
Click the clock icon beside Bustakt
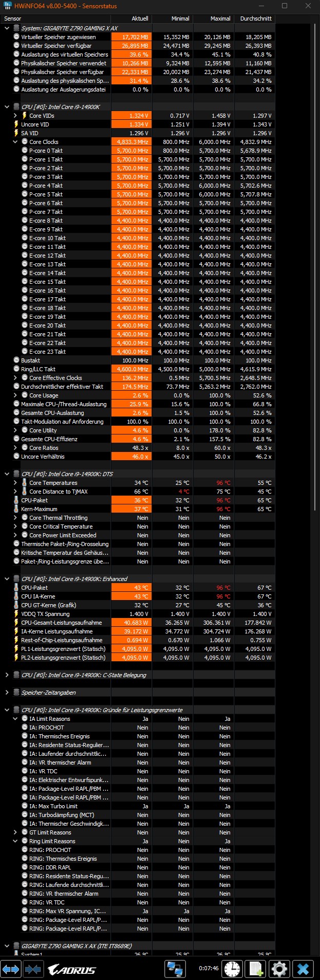(16, 360)
